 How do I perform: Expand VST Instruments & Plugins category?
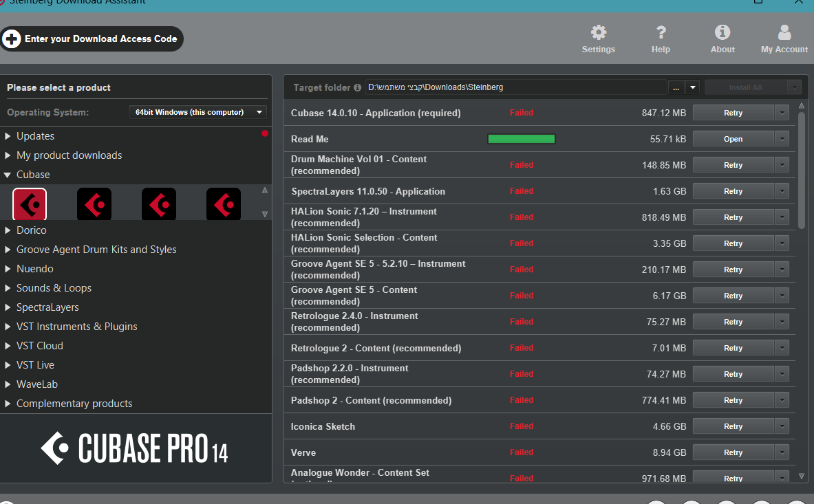coord(8,326)
